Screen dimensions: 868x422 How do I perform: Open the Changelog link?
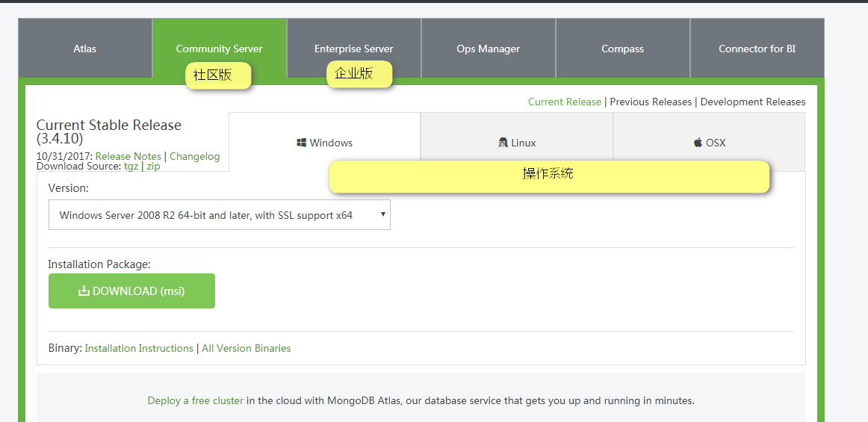pyautogui.click(x=194, y=156)
